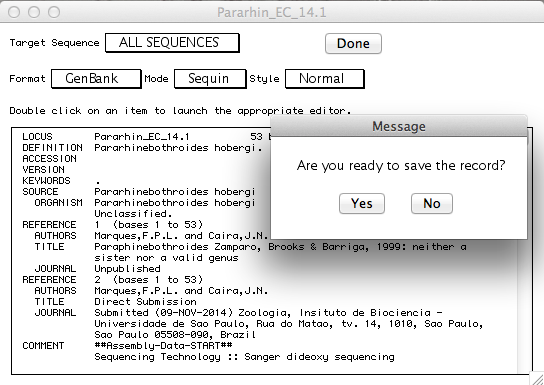Select the SOURCE Pararhinebothroides hobergi line
This screenshot has width=544, height=385.
139,192
